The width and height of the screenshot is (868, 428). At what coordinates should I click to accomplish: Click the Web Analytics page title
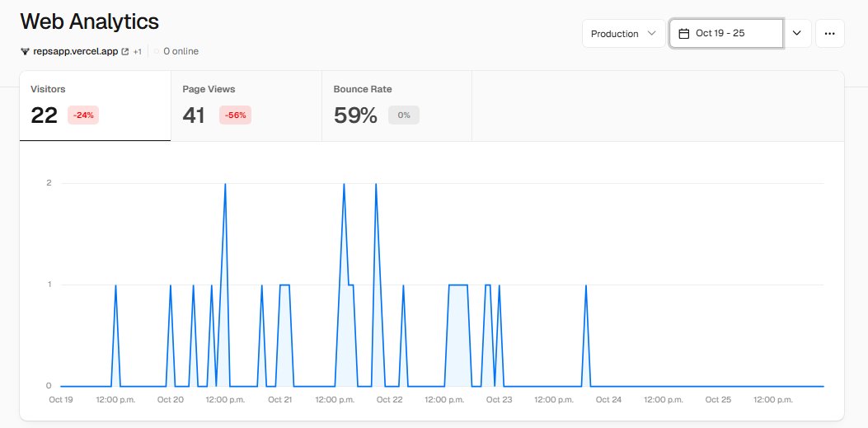tap(90, 21)
